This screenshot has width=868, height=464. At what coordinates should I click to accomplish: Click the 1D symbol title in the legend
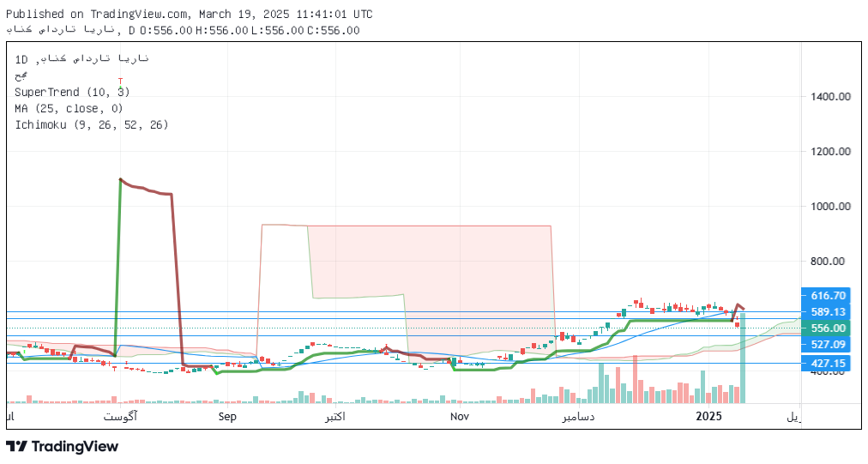pyautogui.click(x=82, y=59)
